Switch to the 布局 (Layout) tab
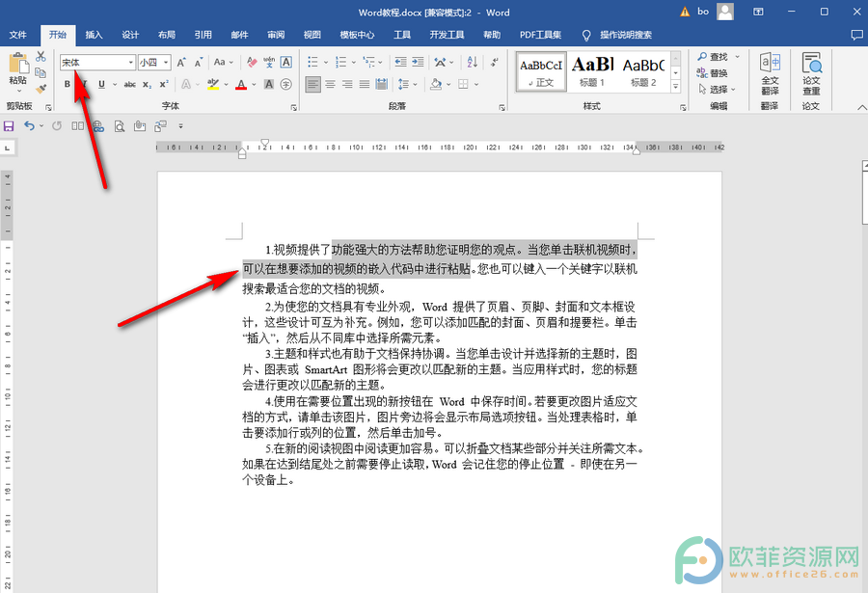868x593 pixels. [167, 35]
